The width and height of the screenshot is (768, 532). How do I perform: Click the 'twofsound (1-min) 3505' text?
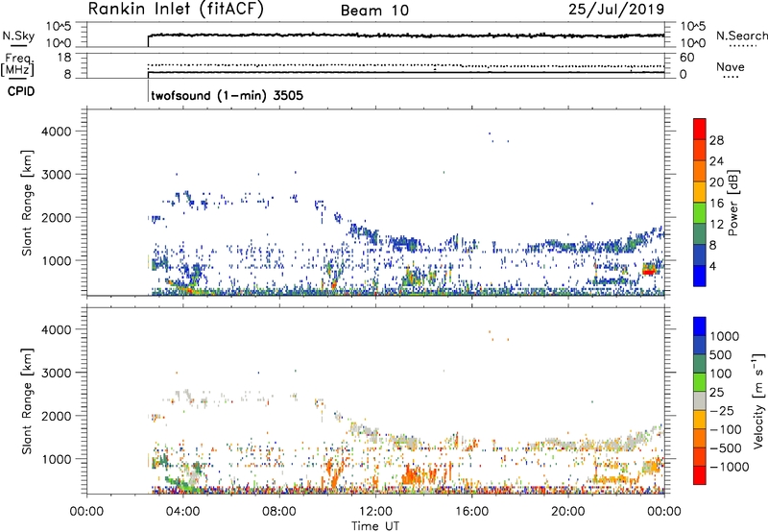(x=227, y=95)
